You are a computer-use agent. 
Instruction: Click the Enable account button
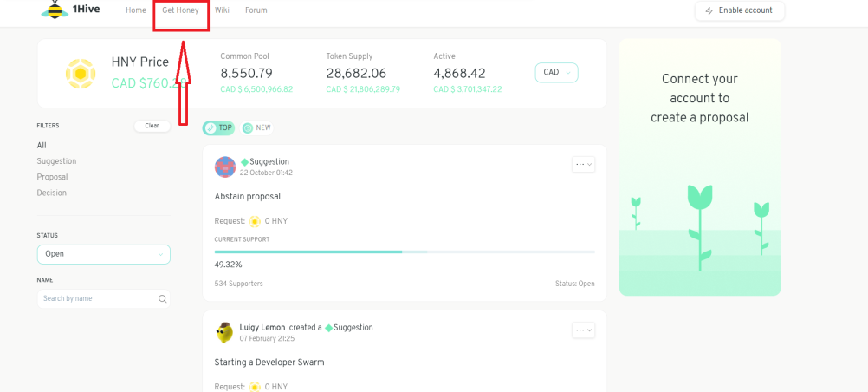[740, 11]
